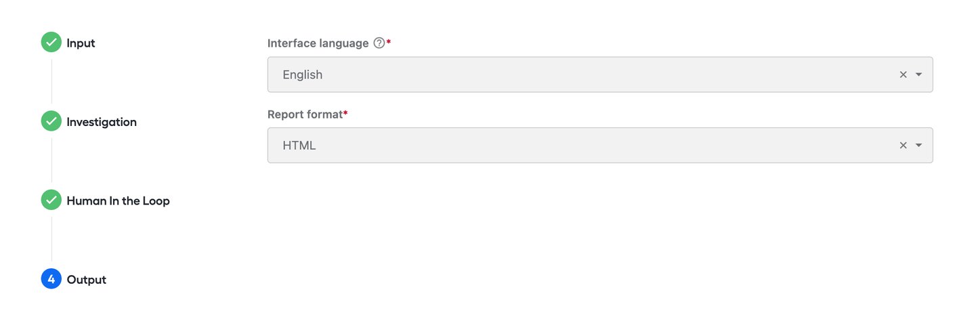The height and width of the screenshot is (315, 980).
Task: Go to the Input step label
Action: [81, 43]
